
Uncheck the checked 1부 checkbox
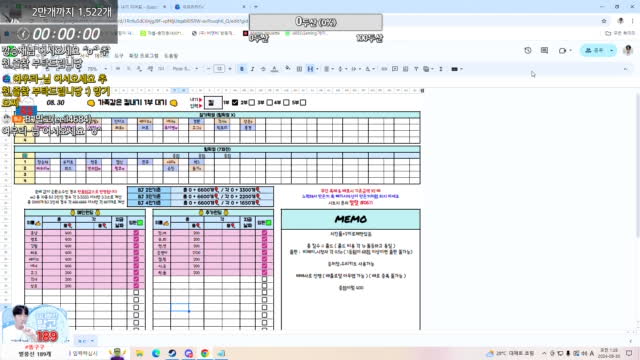point(235,102)
